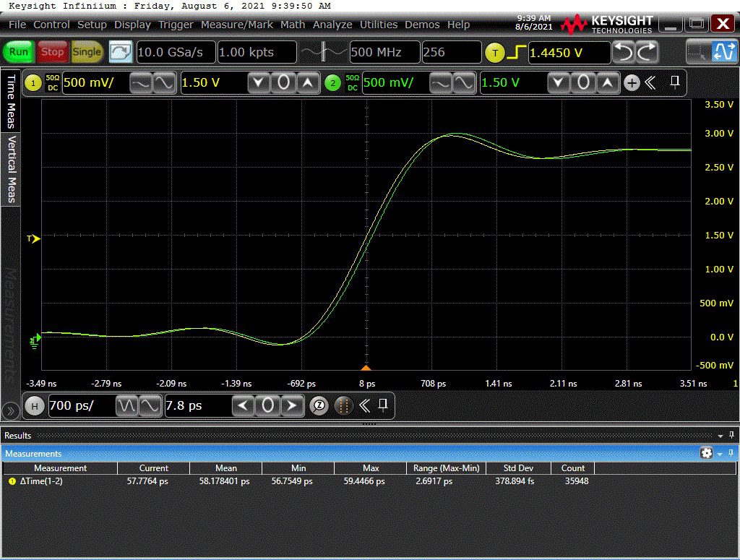Open the Trigger menu
Image resolution: width=740 pixels, height=560 pixels.
click(x=176, y=25)
